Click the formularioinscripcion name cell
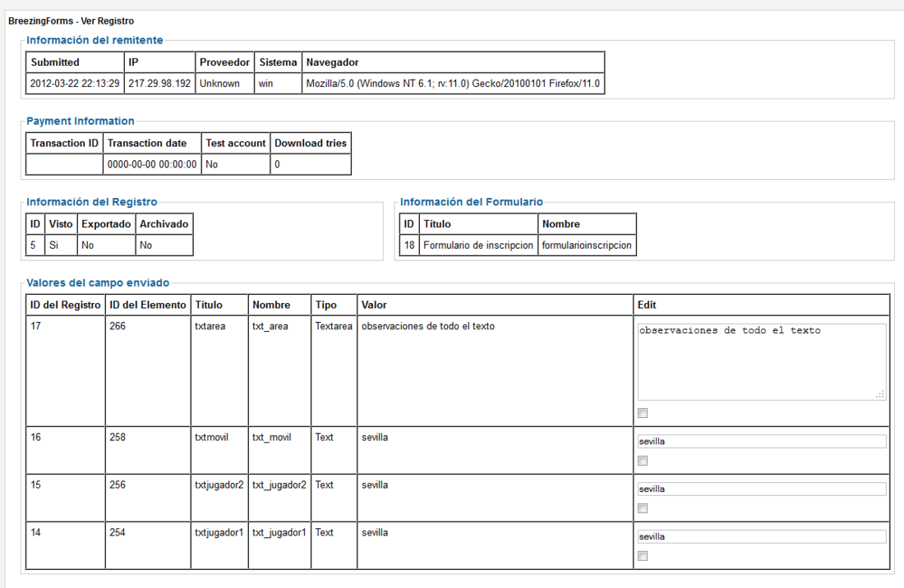Screen dimensions: 904x588 [x=587, y=246]
